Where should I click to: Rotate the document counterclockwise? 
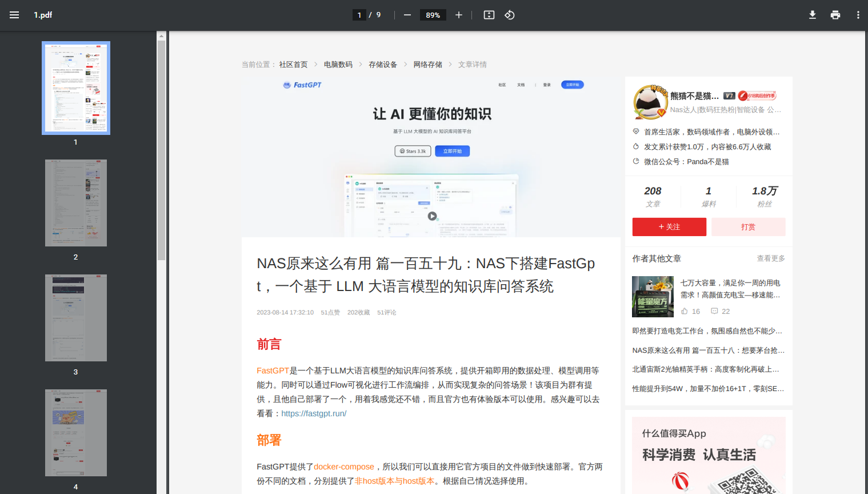click(x=510, y=15)
